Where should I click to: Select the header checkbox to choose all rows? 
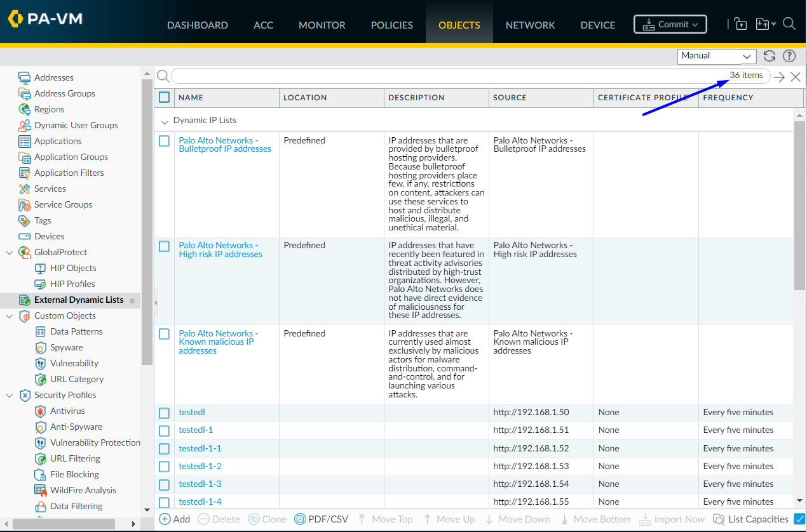pyautogui.click(x=164, y=97)
